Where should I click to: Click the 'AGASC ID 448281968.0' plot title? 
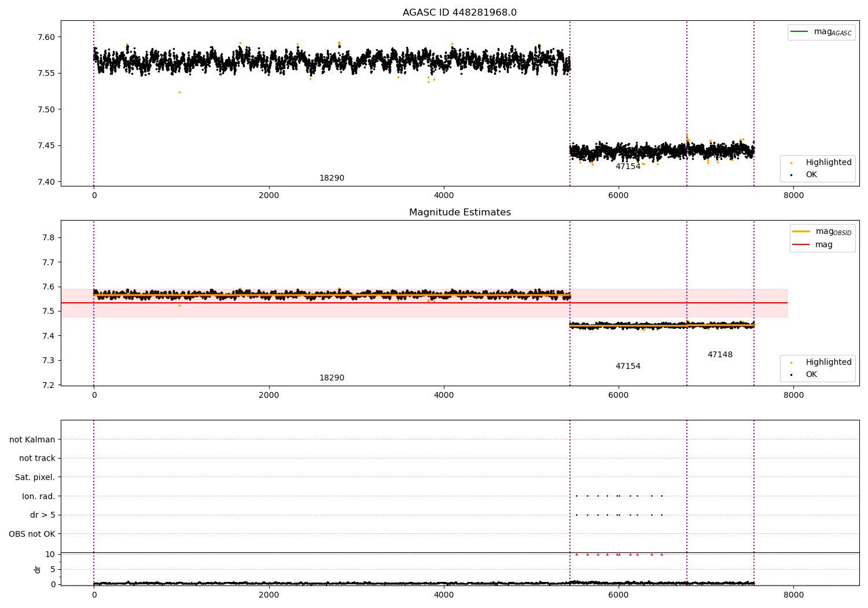point(459,12)
